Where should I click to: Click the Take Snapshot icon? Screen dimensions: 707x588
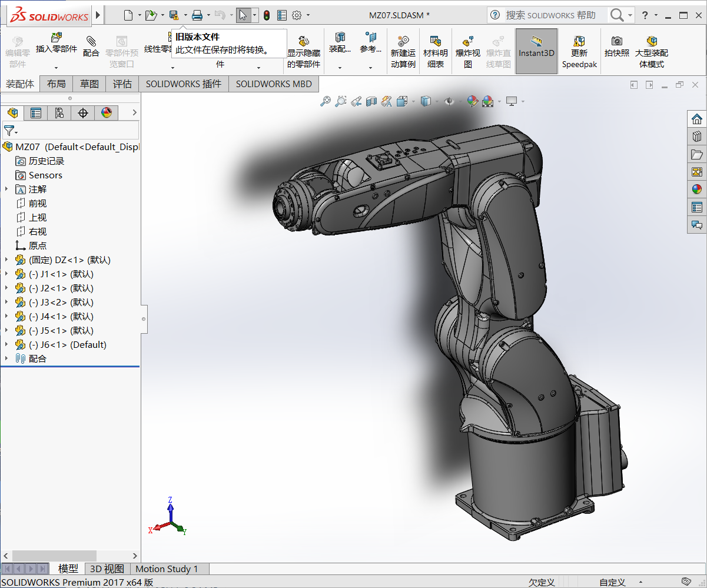[616, 47]
